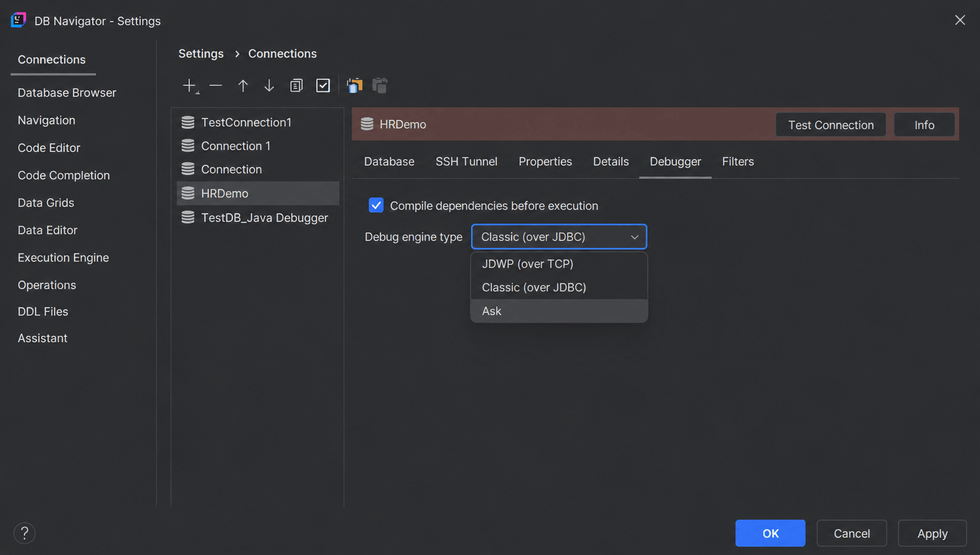
Task: Close the Settings dialog window
Action: (x=960, y=20)
